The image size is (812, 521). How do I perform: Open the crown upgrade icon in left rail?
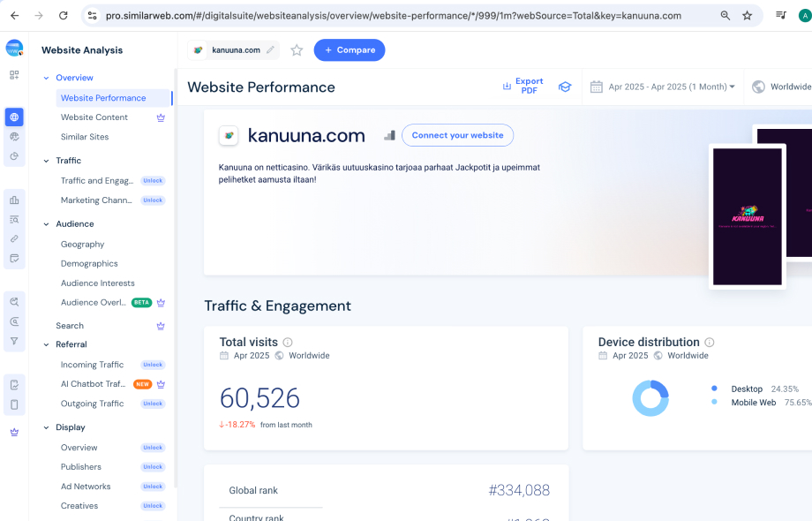click(x=14, y=432)
